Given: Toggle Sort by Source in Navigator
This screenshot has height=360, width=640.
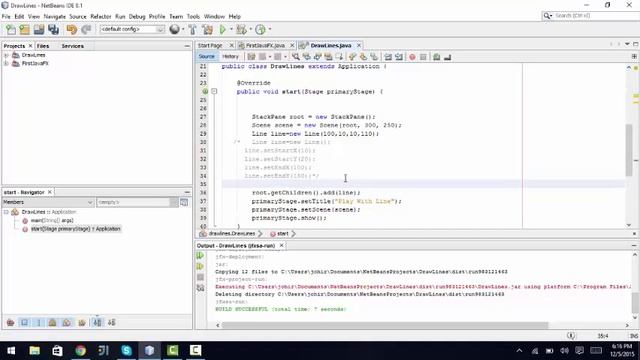Looking at the screenshot, I should (x=111, y=322).
